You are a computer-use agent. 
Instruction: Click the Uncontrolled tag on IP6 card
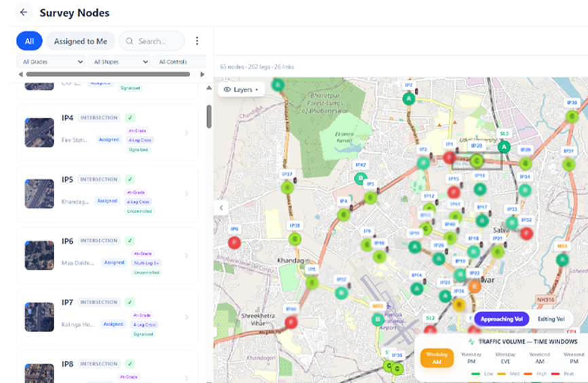coord(146,272)
